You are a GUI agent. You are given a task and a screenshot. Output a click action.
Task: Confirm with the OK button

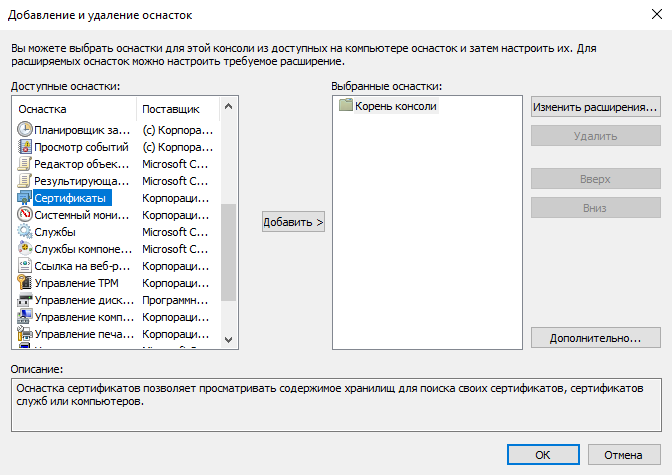pyautogui.click(x=543, y=454)
